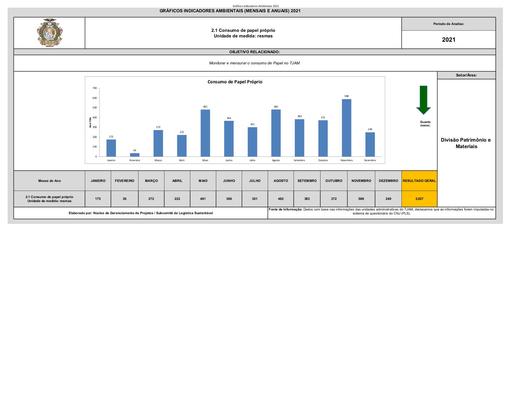Click the tallest bar for November
Screen dimensions: 512x395
click(347, 128)
